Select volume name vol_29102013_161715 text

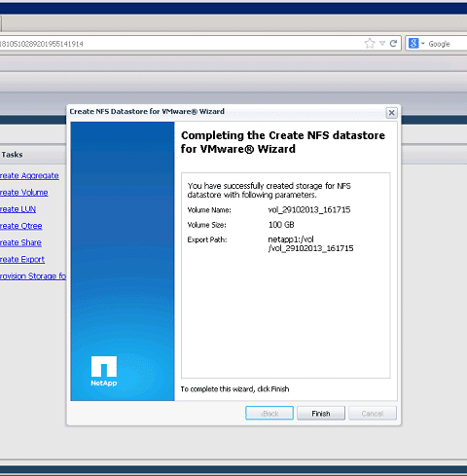[309, 210]
